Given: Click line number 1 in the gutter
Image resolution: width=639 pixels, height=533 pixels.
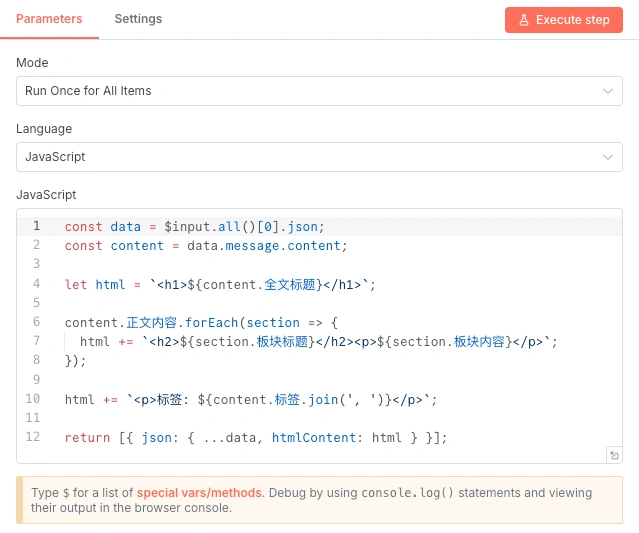Looking at the screenshot, I should click(37, 226).
